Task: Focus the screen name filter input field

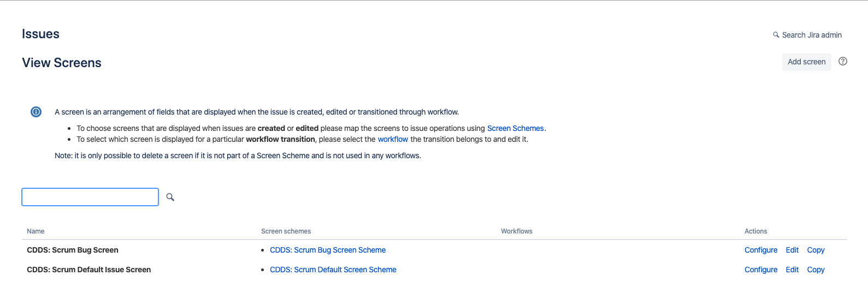Action: (90, 197)
